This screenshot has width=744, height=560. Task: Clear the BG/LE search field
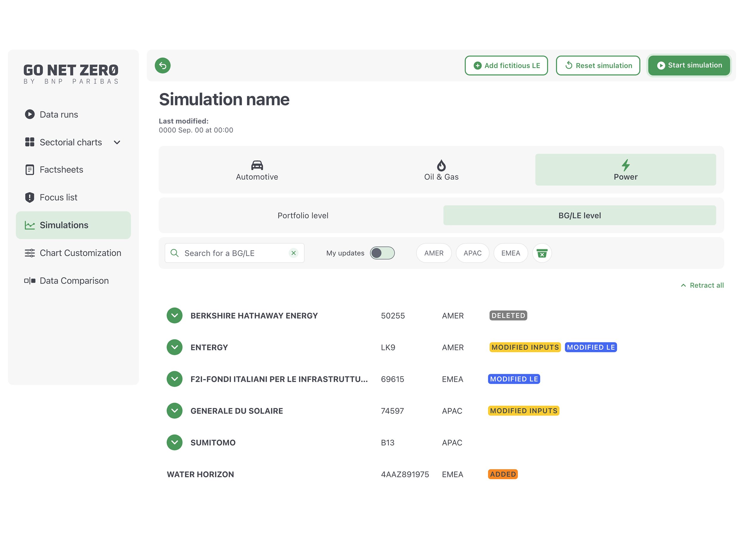point(294,253)
